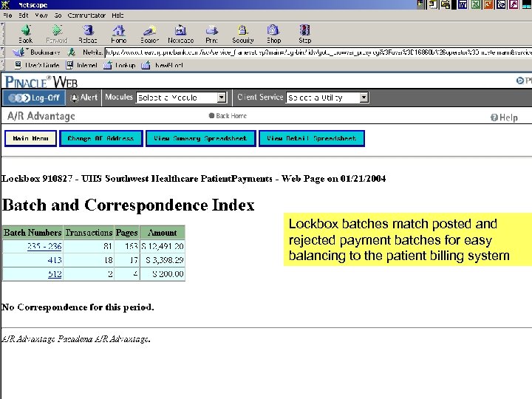Reload the page with Reload icon

point(88,34)
